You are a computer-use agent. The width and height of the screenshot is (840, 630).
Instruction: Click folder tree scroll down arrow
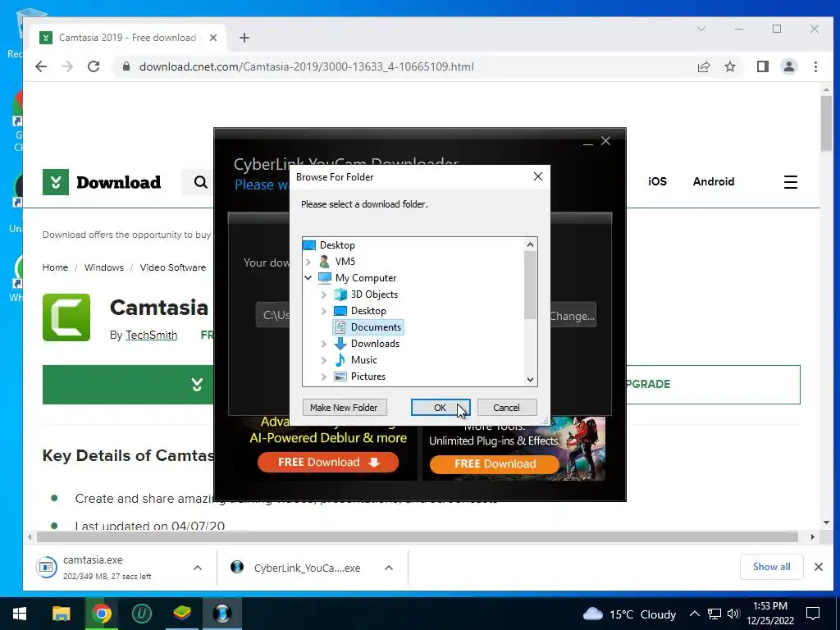(x=531, y=380)
